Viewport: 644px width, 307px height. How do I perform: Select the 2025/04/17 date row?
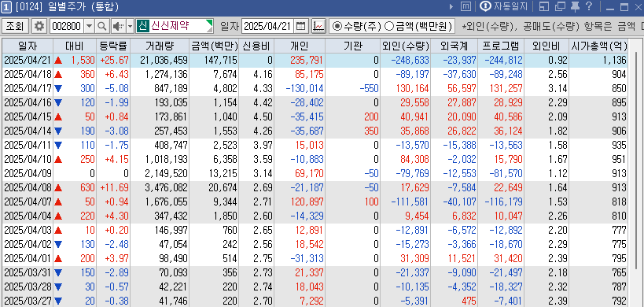click(315, 88)
